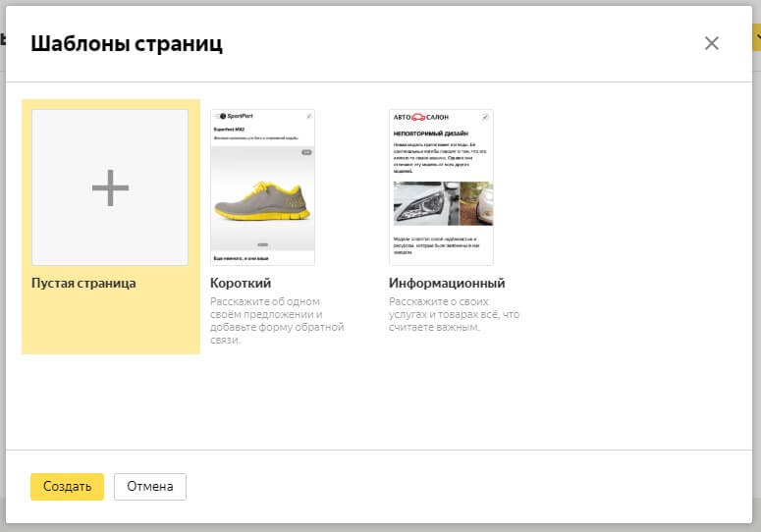The width and height of the screenshot is (761, 532).
Task: Click the SportPart logo in the Короткий preview
Action: coord(236,117)
